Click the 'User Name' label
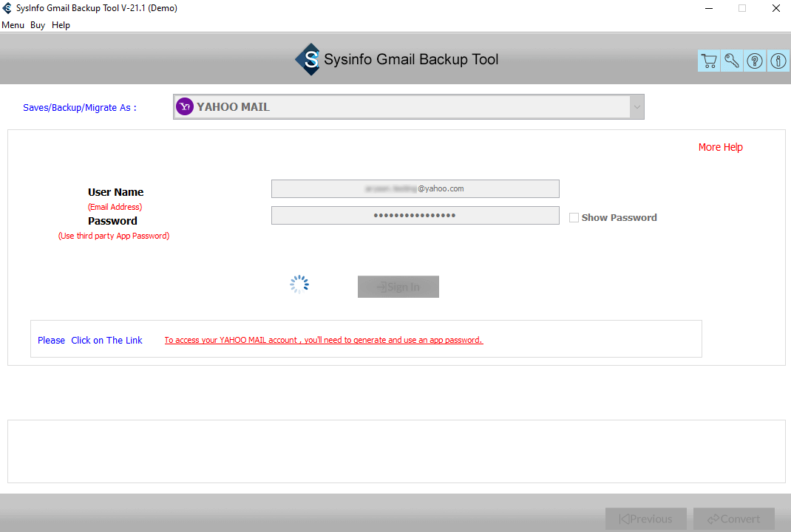 point(115,192)
